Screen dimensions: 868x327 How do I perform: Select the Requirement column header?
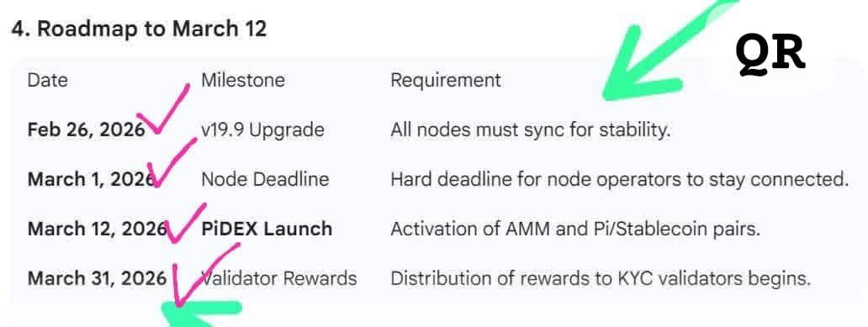click(x=446, y=80)
